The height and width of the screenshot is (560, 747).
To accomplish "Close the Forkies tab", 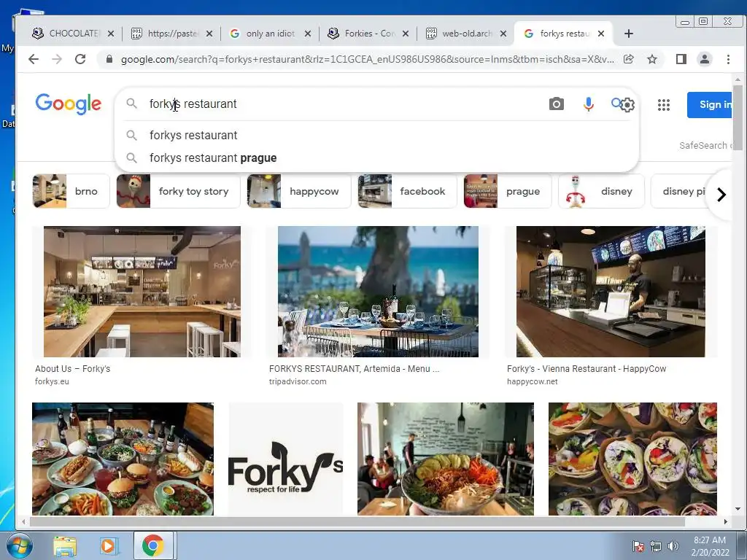I will click(406, 34).
